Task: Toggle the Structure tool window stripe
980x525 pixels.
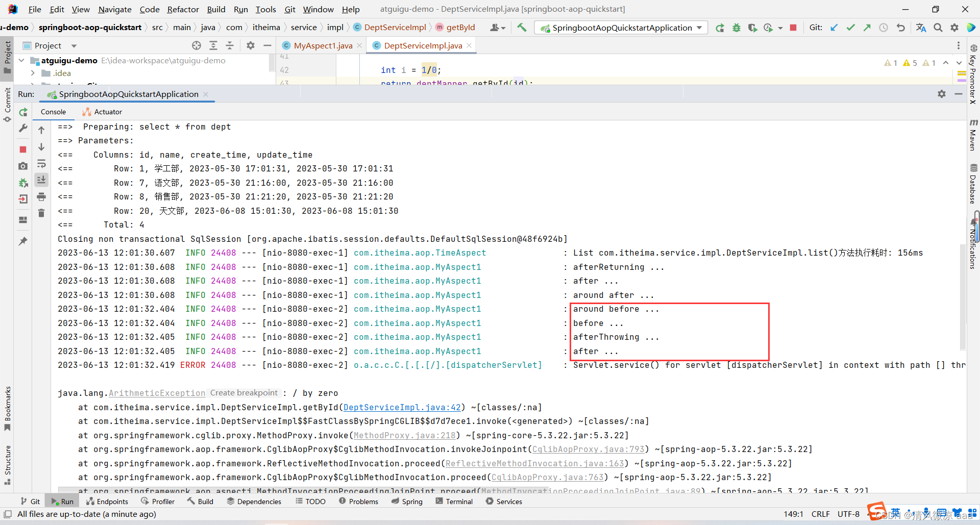Action: click(x=7, y=465)
